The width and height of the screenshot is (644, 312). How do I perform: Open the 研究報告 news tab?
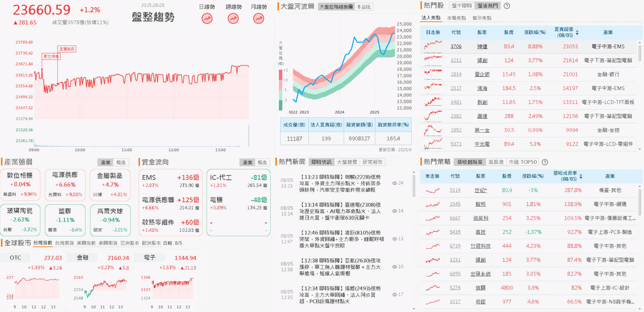372,162
